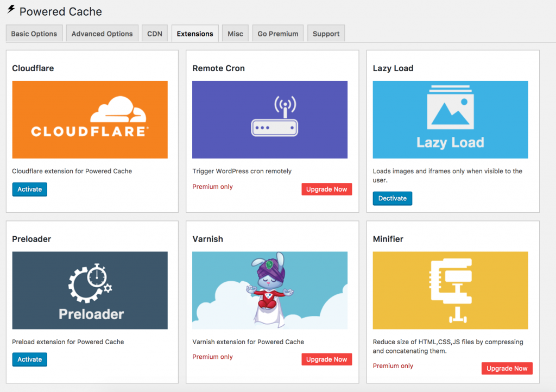The width and height of the screenshot is (556, 392).
Task: Select the CDN tab
Action: point(155,34)
